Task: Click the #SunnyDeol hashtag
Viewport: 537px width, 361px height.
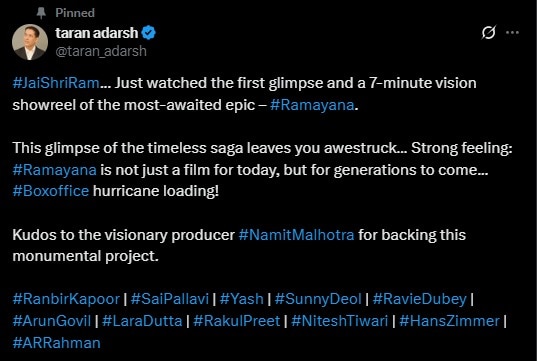Action: point(318,299)
